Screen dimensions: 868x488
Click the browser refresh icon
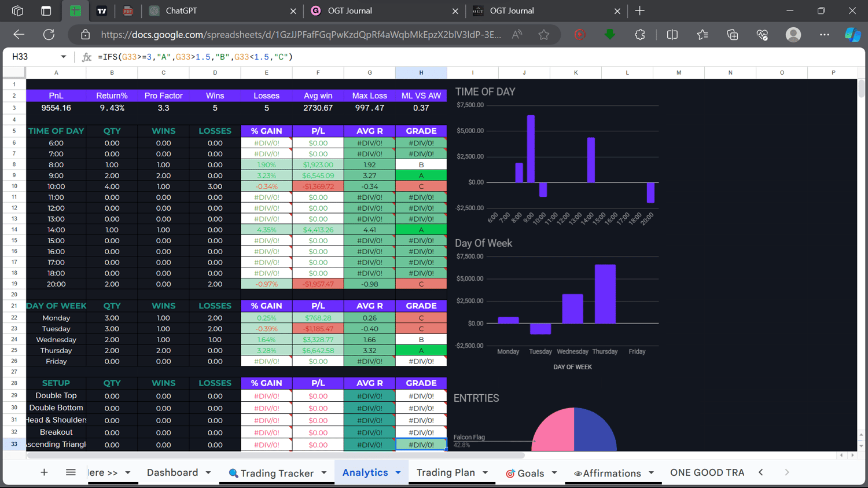pyautogui.click(x=49, y=35)
